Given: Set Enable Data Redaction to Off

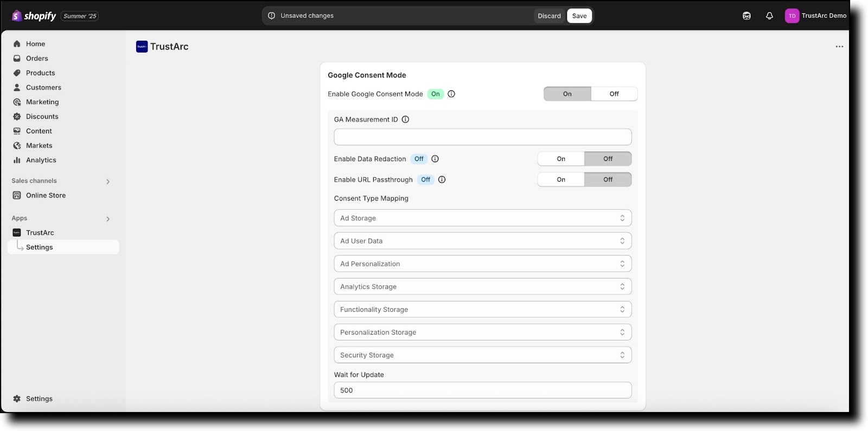Looking at the screenshot, I should click(x=608, y=159).
